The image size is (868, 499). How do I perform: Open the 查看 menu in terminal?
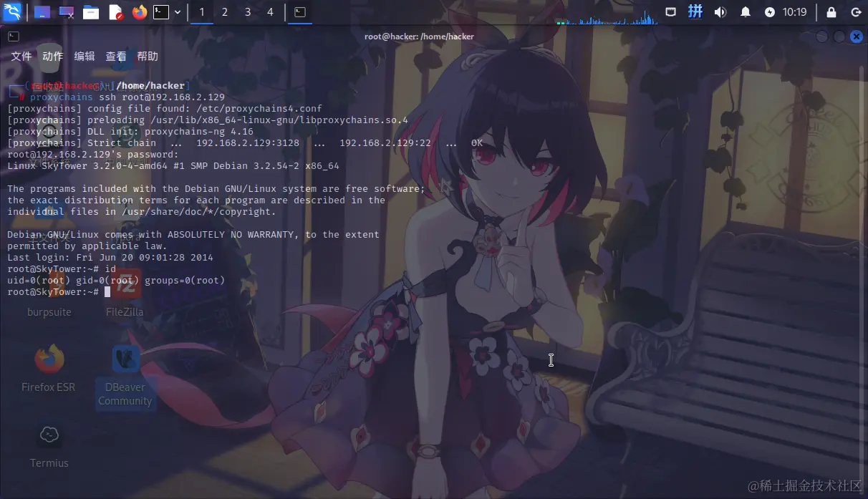click(x=116, y=57)
